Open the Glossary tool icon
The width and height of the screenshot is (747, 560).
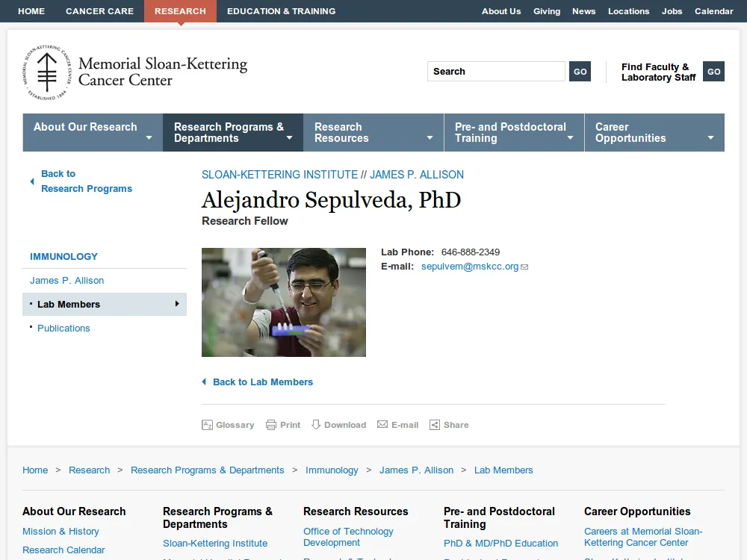point(207,425)
